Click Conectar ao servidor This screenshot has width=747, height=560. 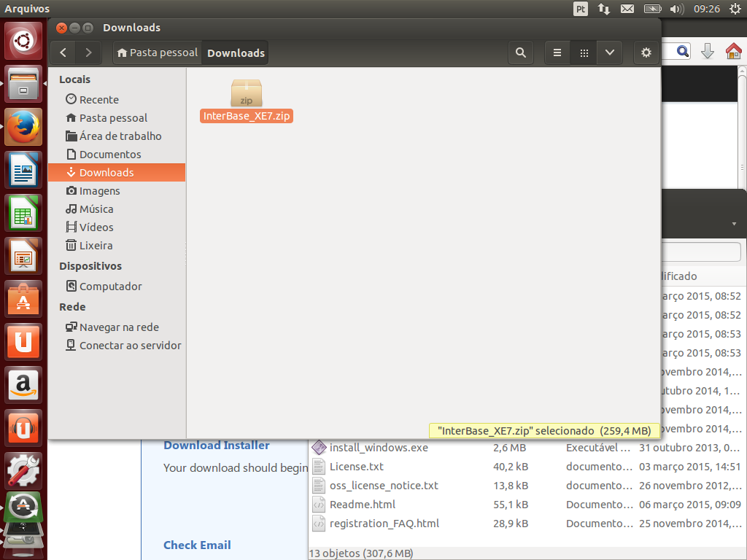click(130, 346)
